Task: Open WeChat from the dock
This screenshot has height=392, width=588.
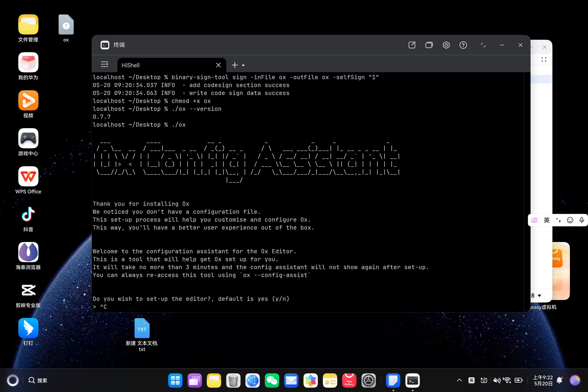Action: pyautogui.click(x=272, y=381)
